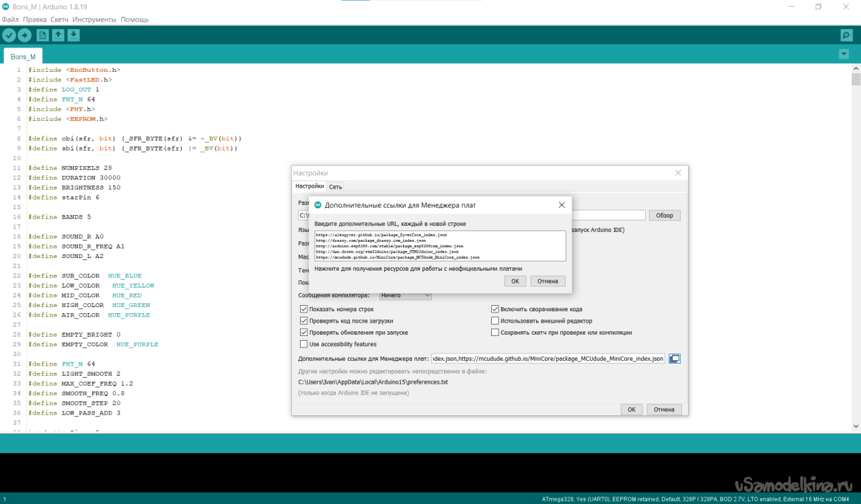Enable 'Использовать внешний редактор' checkbox
Image resolution: width=861 pixels, height=504 pixels.
coord(495,321)
